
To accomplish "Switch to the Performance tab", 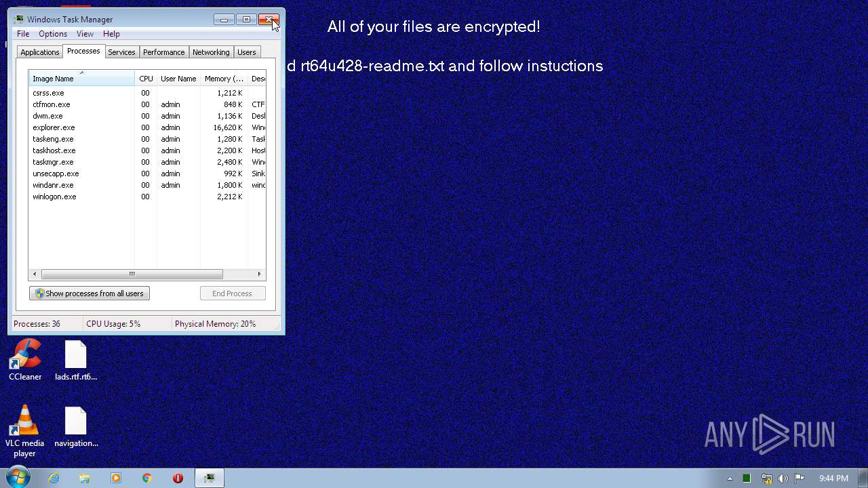I will click(163, 52).
